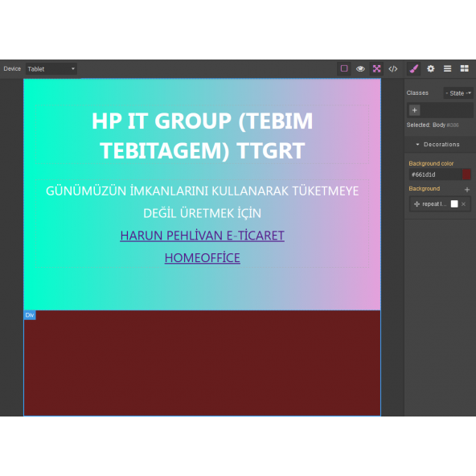Select the HP IT GROUP heading

[x=202, y=135]
